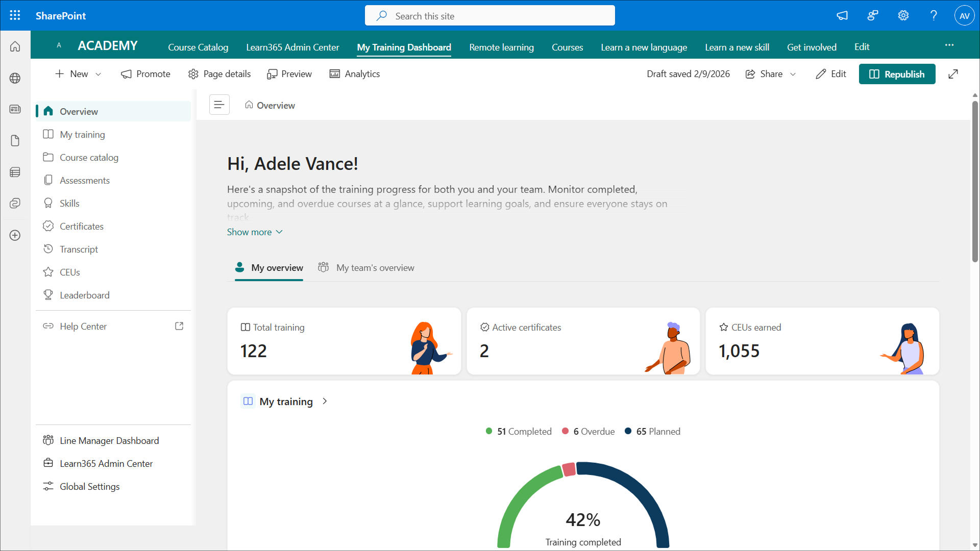
Task: Open the help question mark icon
Action: coord(934,15)
